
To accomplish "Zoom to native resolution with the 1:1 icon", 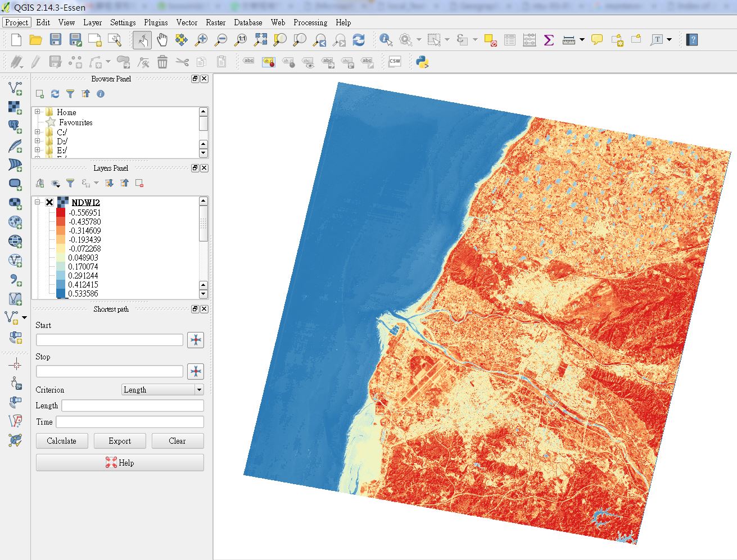I will tap(241, 40).
